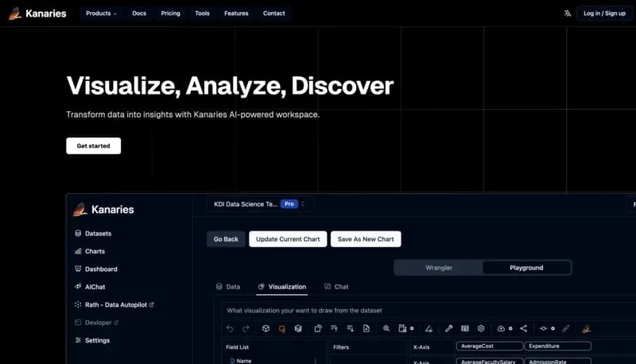The height and width of the screenshot is (364, 636).
Task: Open AIChat in the sidebar
Action: [x=90, y=287]
